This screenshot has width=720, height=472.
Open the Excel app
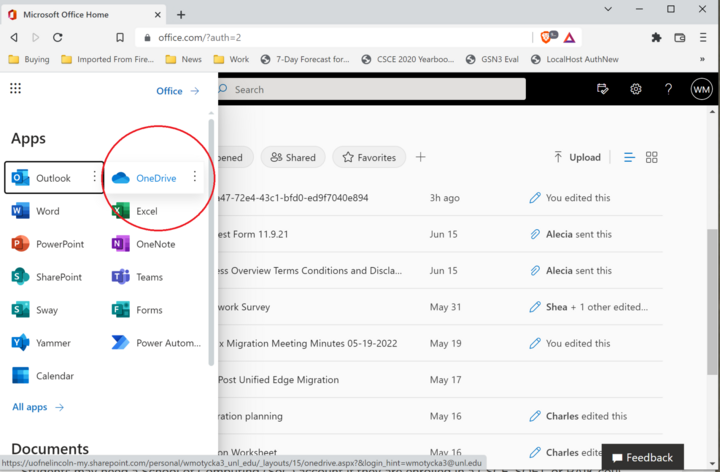click(x=146, y=211)
